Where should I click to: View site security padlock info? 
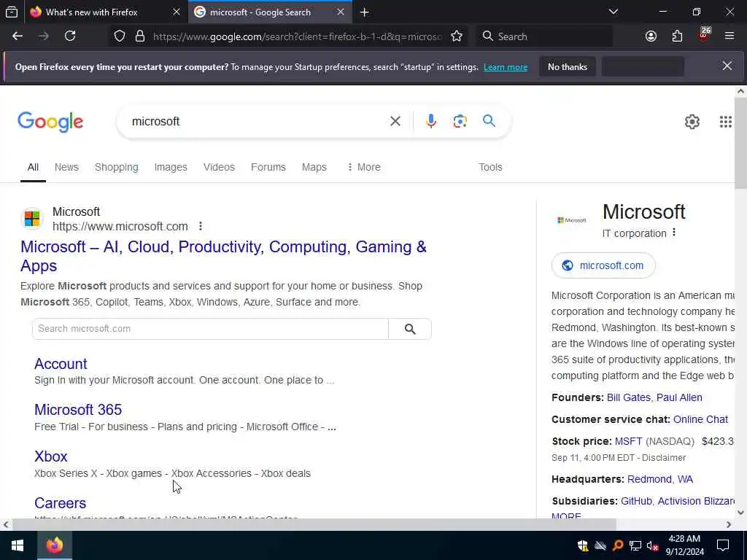[x=139, y=36]
